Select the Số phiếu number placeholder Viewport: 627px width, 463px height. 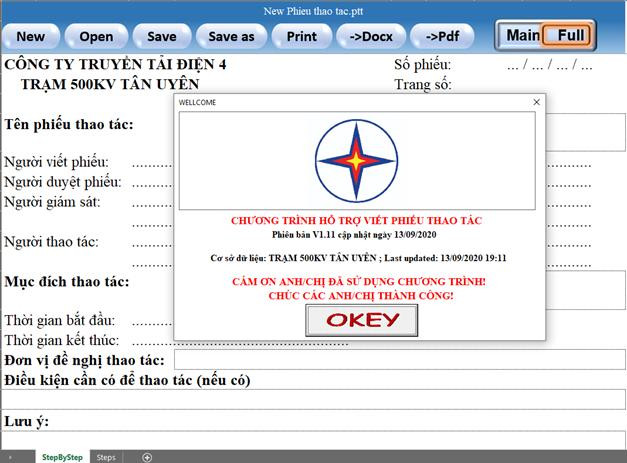[549, 66]
